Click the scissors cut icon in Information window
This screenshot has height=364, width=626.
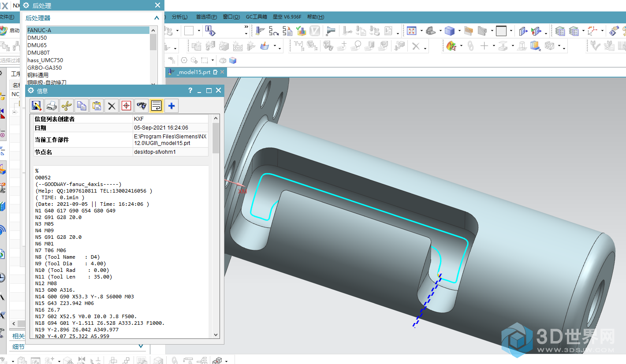click(67, 106)
